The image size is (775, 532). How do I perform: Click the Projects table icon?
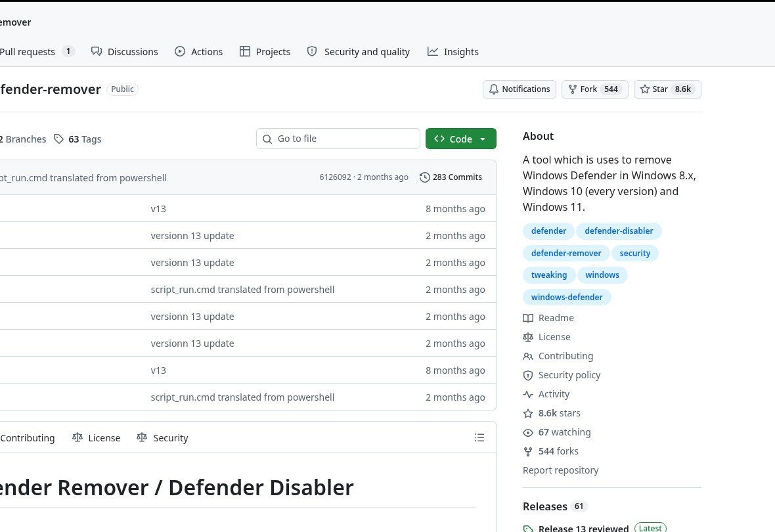tap(245, 51)
